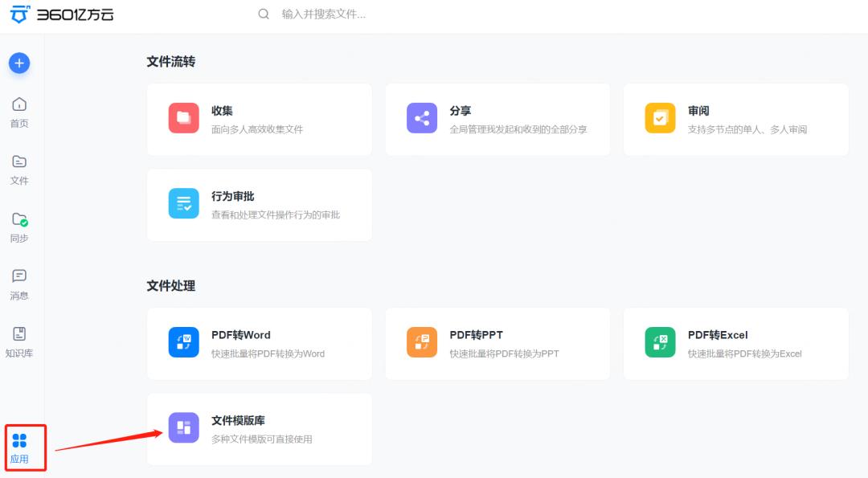Open the 审阅 review tool

point(660,117)
